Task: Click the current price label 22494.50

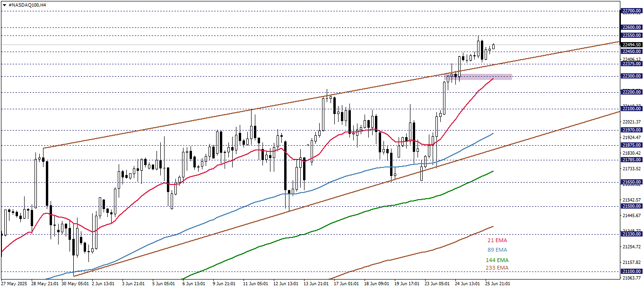Action: click(x=632, y=45)
